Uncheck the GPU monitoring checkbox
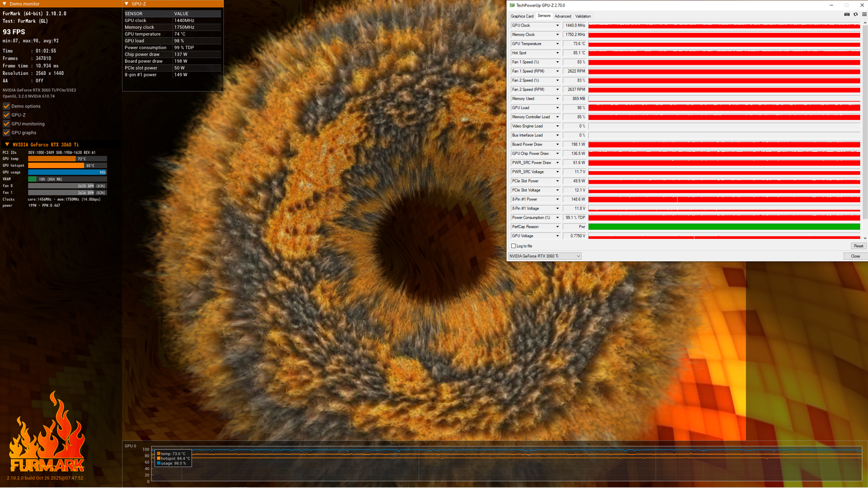Image resolution: width=868 pixels, height=488 pixels. coord(7,124)
